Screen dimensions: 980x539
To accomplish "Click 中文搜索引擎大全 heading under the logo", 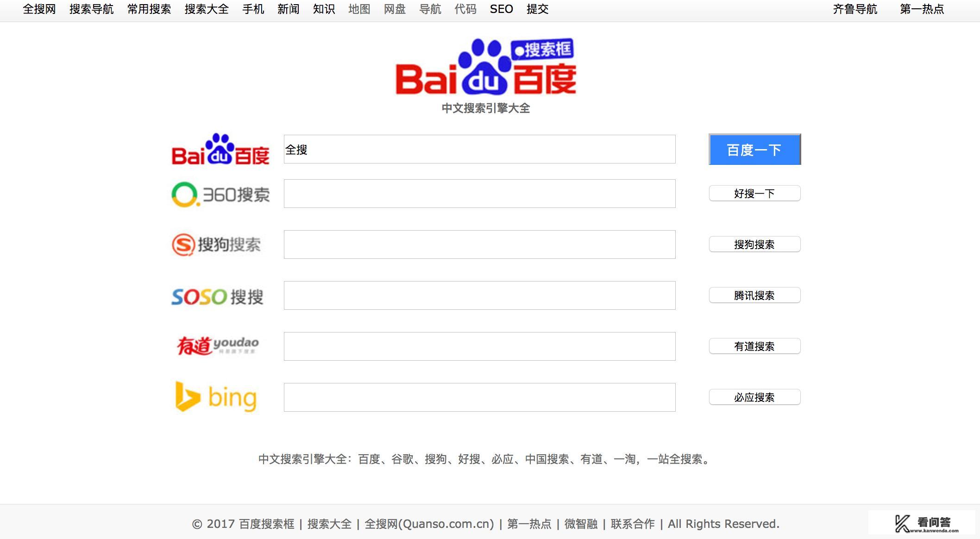I will coord(486,108).
